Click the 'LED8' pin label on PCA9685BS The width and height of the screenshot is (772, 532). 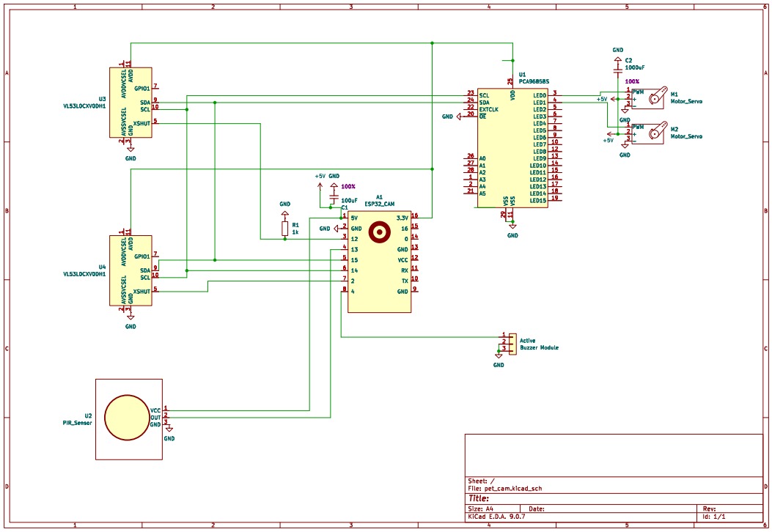pyautogui.click(x=540, y=152)
